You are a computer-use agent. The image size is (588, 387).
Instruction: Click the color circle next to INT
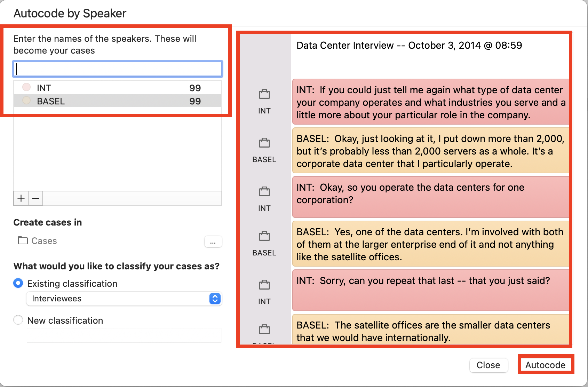pyautogui.click(x=26, y=87)
